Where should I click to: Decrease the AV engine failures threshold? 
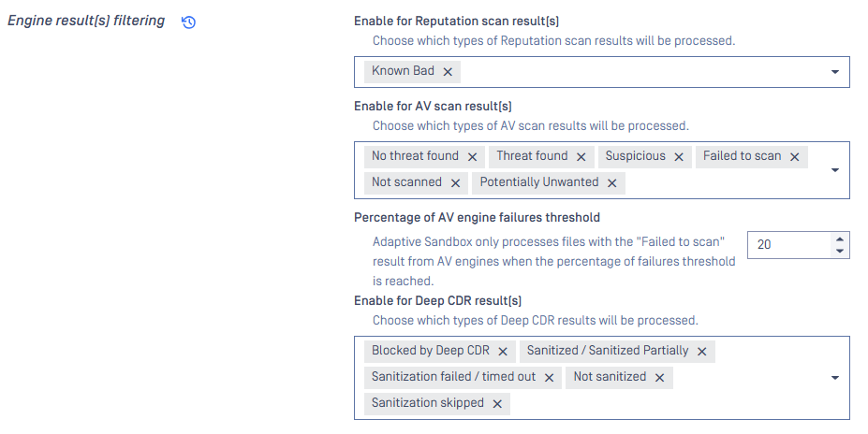pos(840,251)
